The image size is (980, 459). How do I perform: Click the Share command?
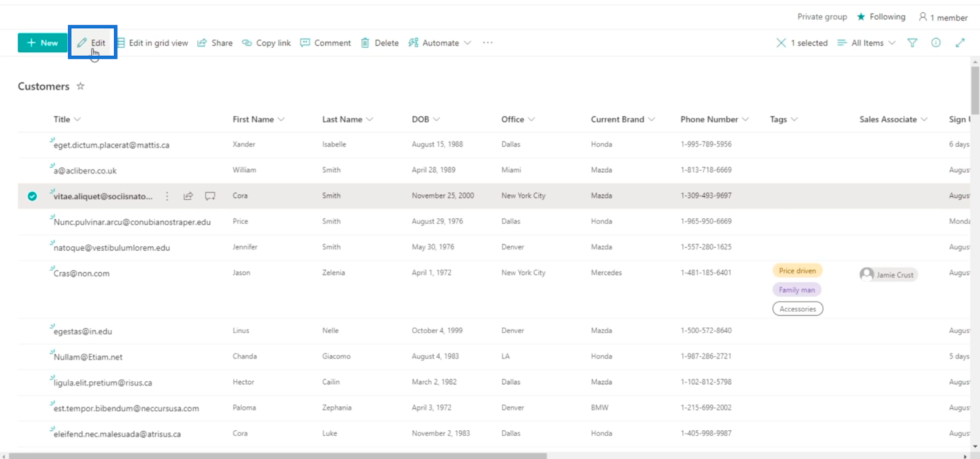point(215,43)
